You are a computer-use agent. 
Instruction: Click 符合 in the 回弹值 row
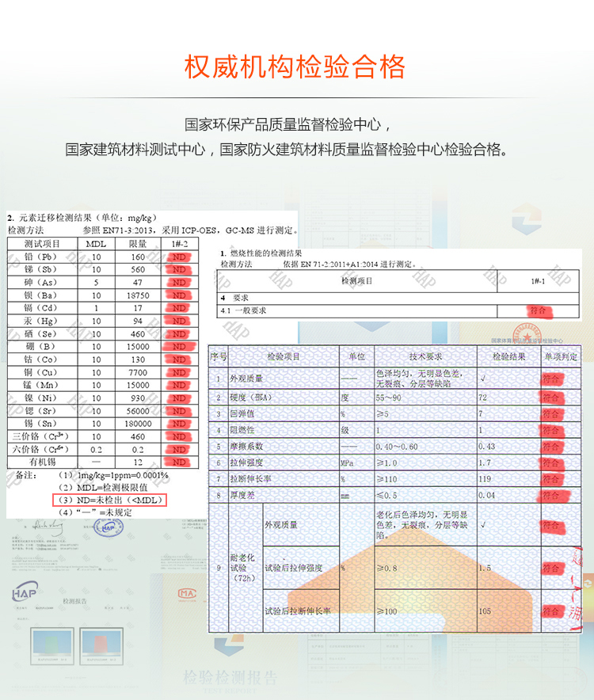pyautogui.click(x=551, y=414)
